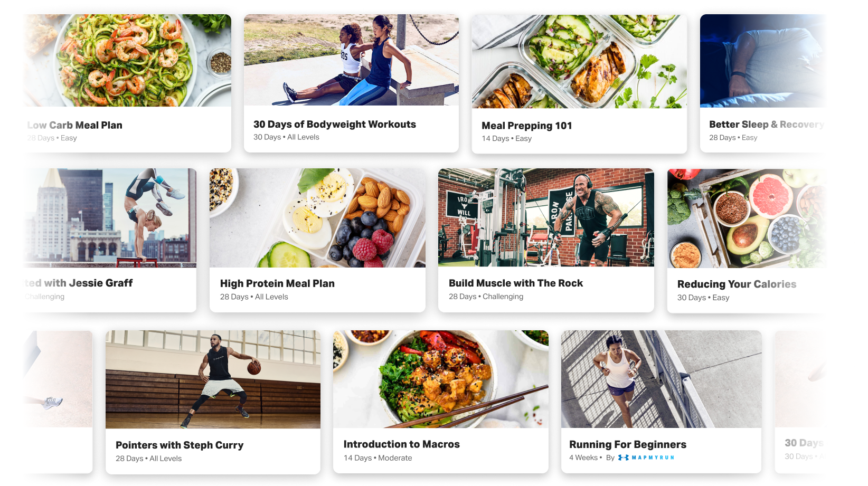868x486 pixels.
Task: Open the partially visible 30 Days card
Action: [x=800, y=402]
